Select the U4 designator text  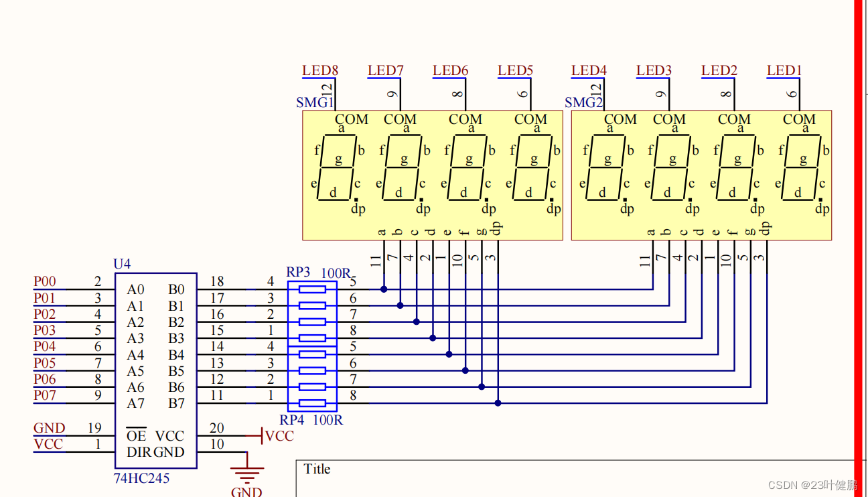click(122, 265)
